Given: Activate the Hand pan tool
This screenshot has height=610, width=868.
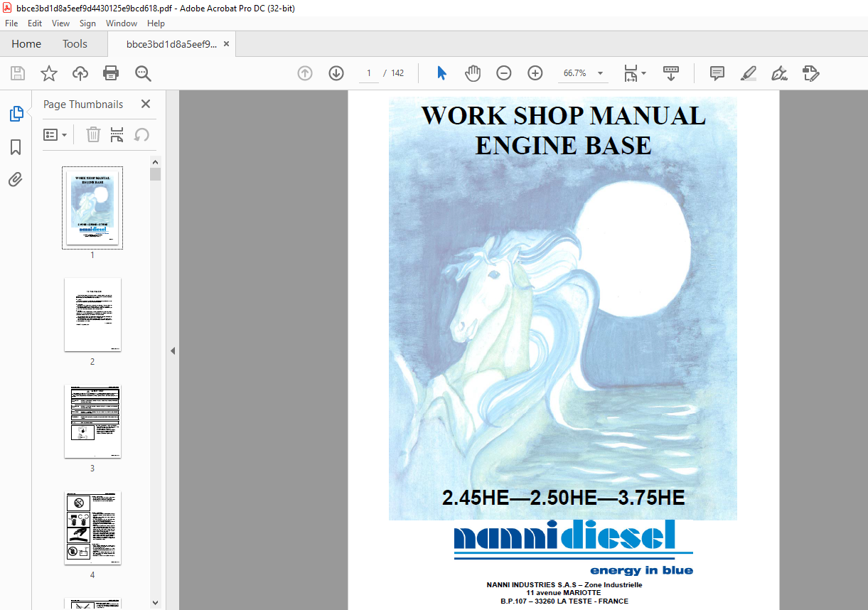Looking at the screenshot, I should tap(473, 73).
